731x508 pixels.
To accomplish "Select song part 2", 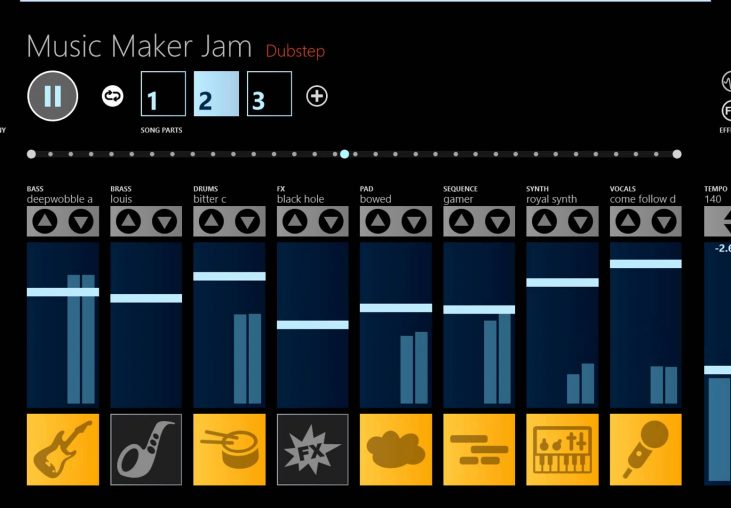I will (216, 94).
